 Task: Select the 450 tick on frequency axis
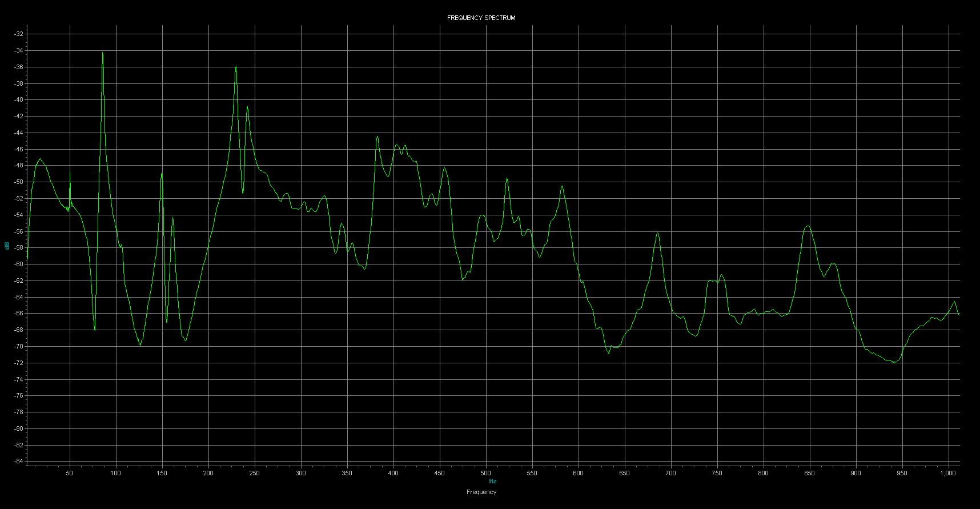pos(440,473)
